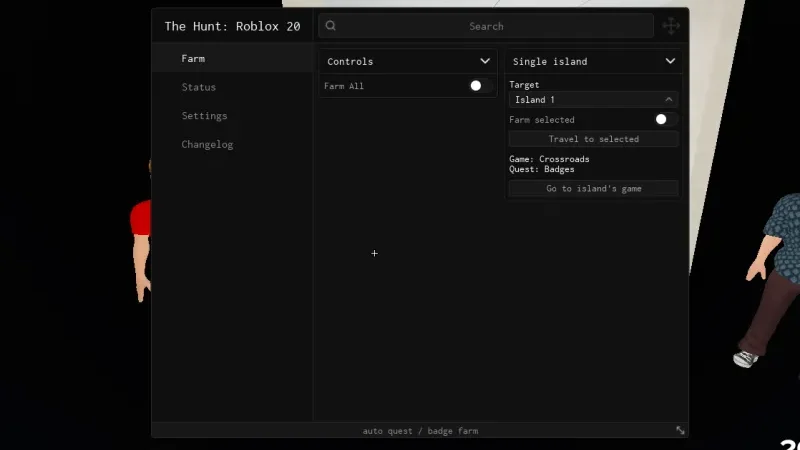
Task: Focus the Search input field
Action: pos(486,26)
